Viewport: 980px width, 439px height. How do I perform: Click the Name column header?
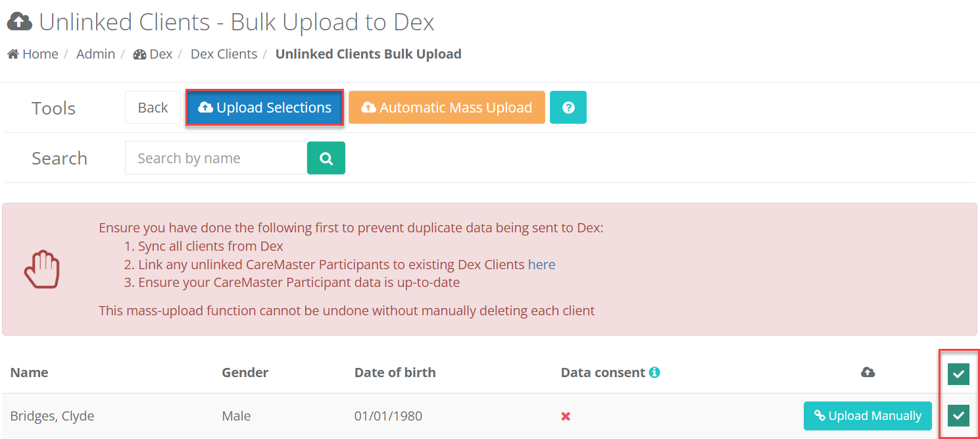[x=29, y=373]
